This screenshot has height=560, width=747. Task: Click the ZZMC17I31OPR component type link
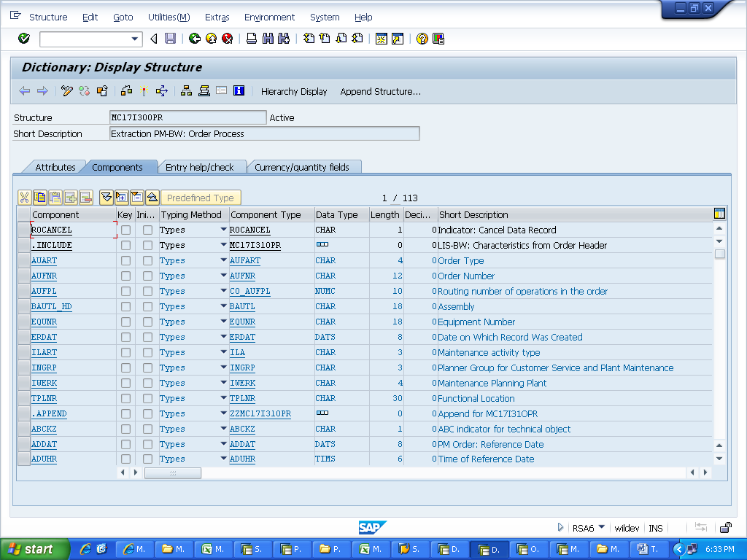point(260,414)
